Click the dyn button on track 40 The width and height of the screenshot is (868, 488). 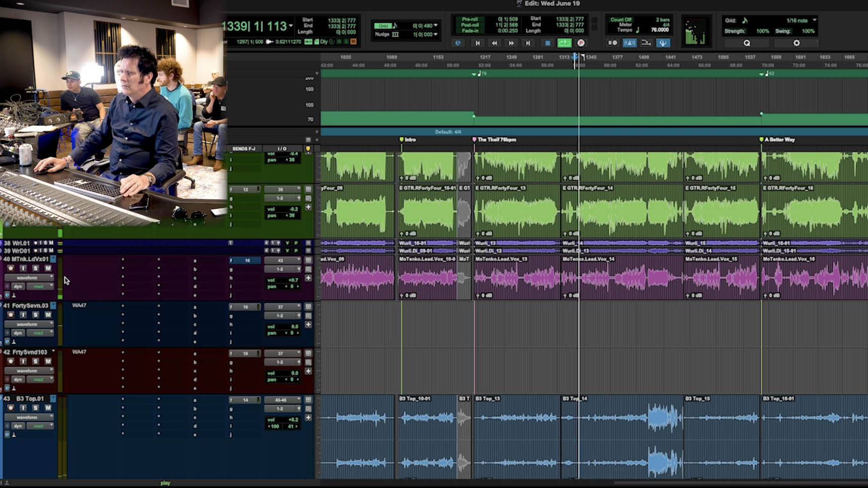pos(18,286)
